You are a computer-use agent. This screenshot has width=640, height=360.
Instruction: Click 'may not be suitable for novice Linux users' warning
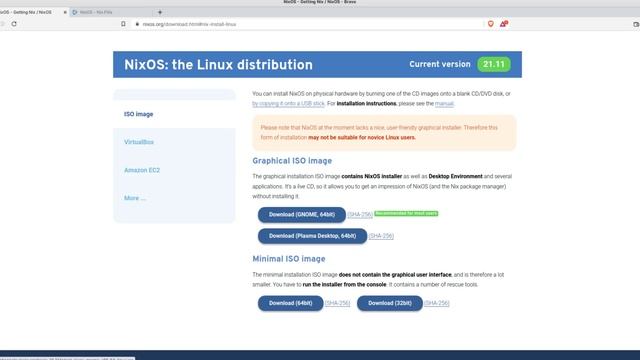click(362, 138)
